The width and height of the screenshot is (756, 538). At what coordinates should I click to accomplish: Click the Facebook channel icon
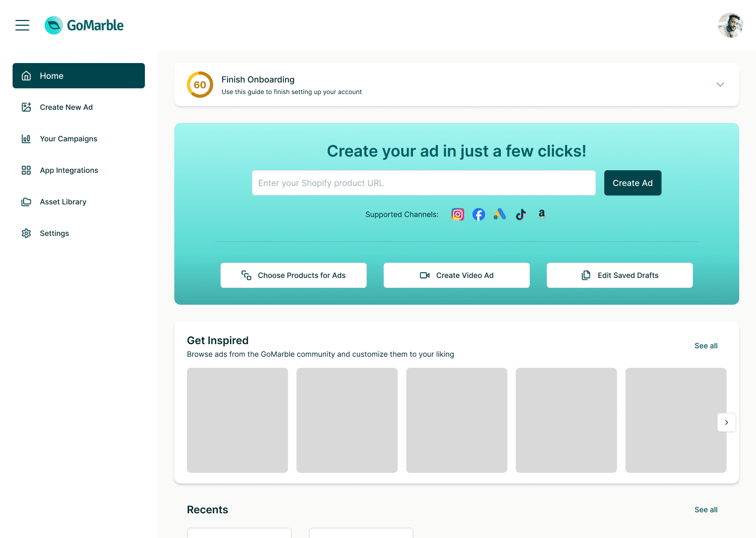[x=479, y=214]
